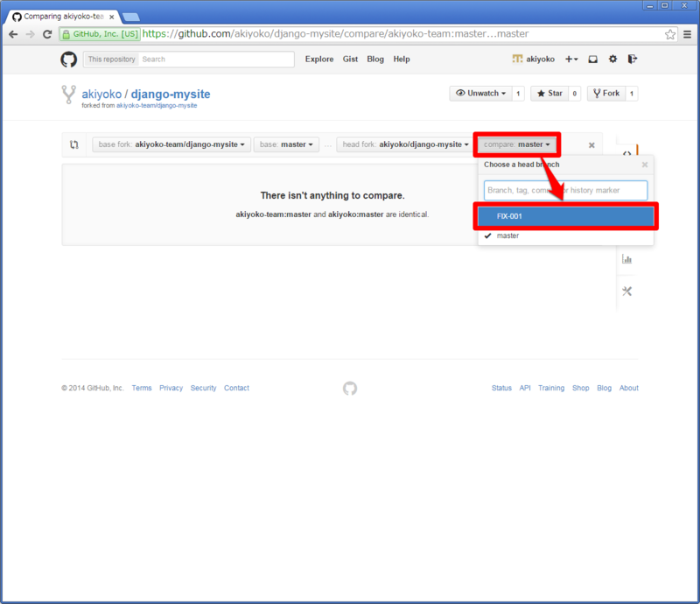
Task: Open the Shop footer link
Action: (x=581, y=388)
